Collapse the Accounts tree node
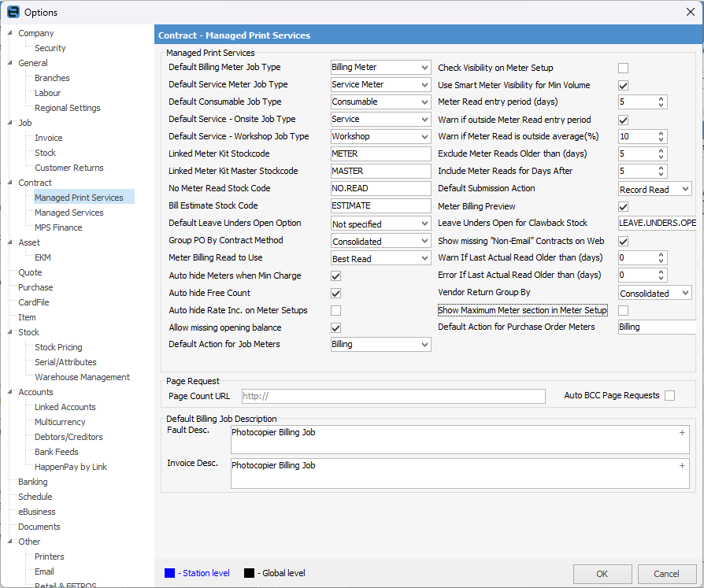The width and height of the screenshot is (704, 588). 10,392
